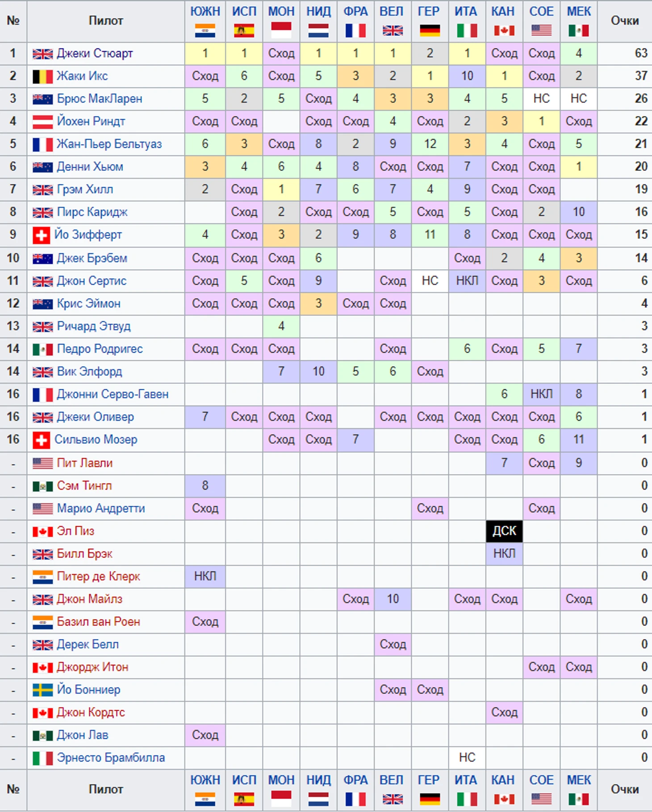The image size is (652, 812).
Task: Click the Austrian flag next to Йохен Риндт
Action: (43, 122)
